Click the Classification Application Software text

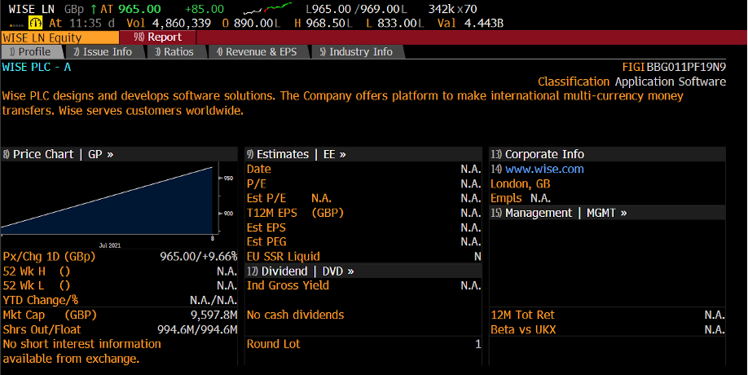click(x=632, y=82)
